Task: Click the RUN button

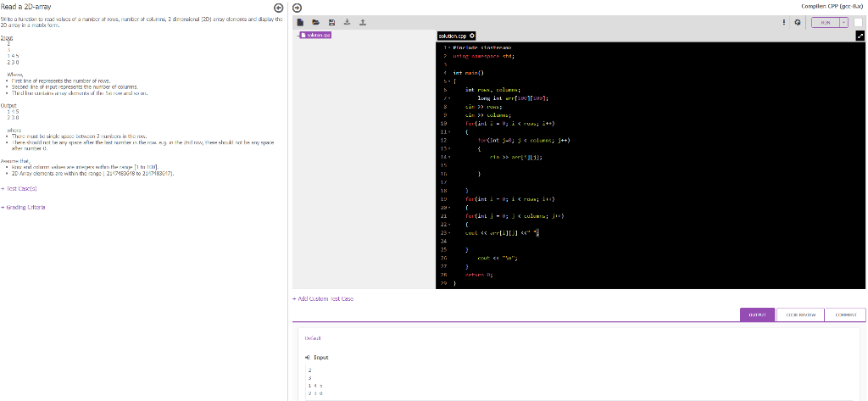Action: click(826, 23)
